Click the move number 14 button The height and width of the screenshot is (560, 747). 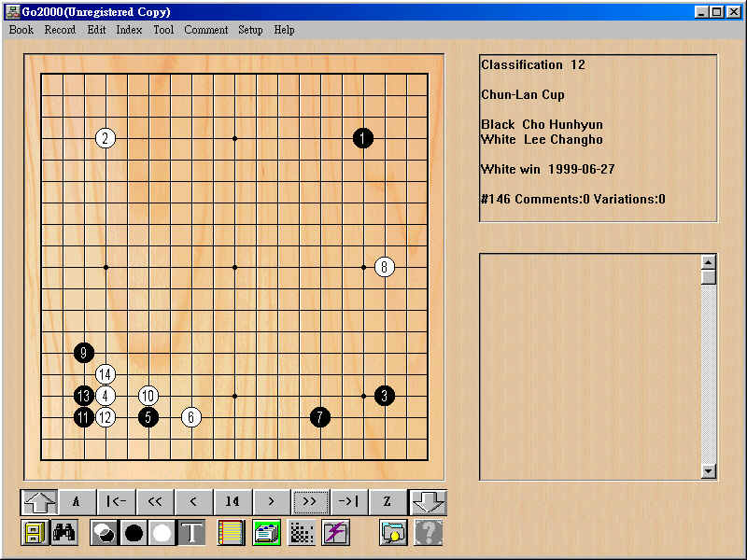click(x=233, y=502)
